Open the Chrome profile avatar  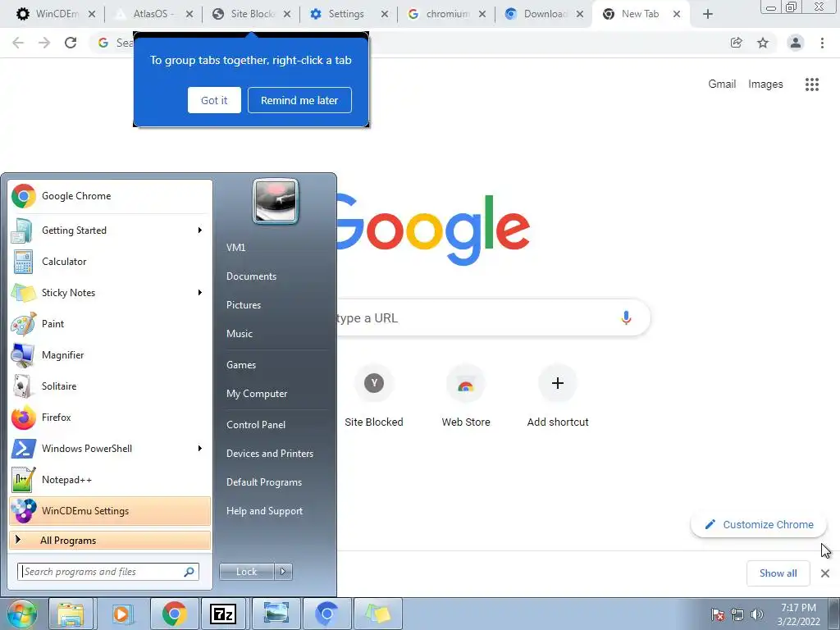click(x=796, y=43)
